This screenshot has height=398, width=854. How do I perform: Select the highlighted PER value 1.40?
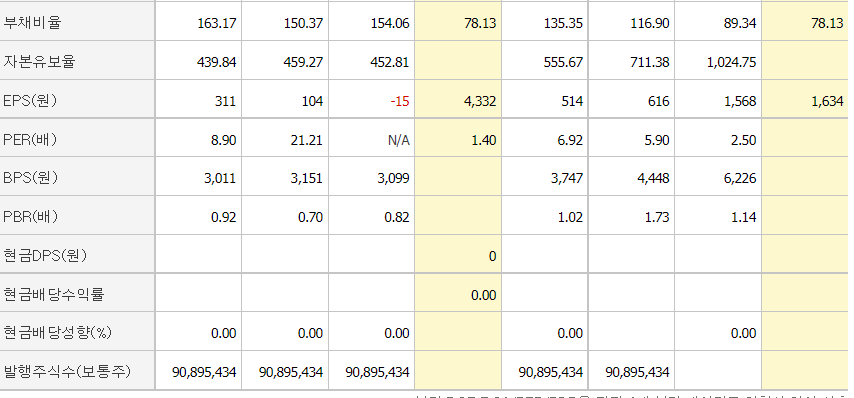[483, 140]
